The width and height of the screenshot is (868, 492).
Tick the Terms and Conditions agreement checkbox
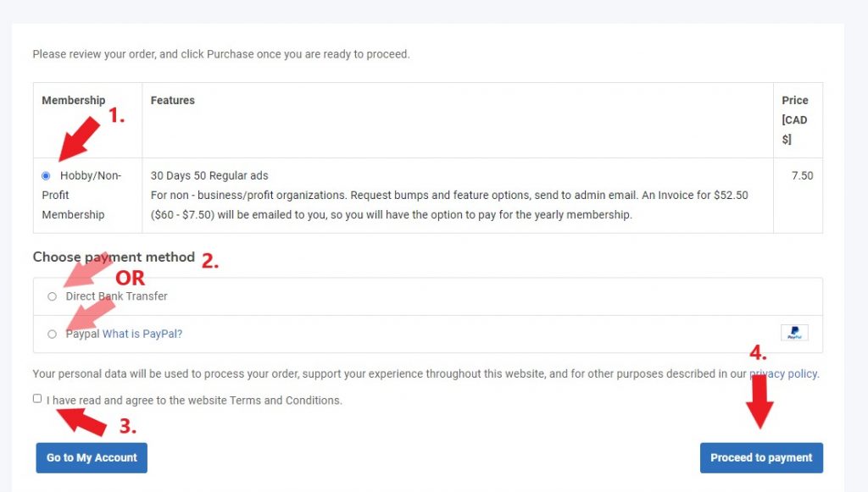(x=37, y=399)
